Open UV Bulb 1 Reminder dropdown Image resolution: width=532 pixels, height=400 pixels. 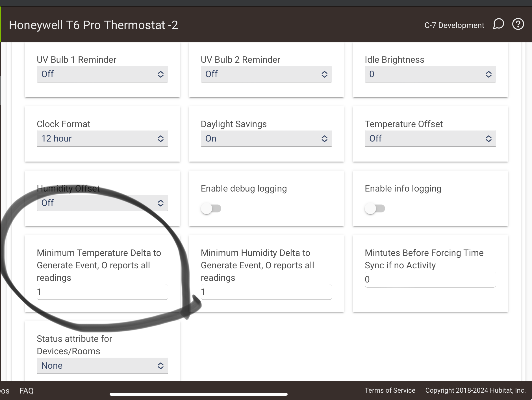102,74
